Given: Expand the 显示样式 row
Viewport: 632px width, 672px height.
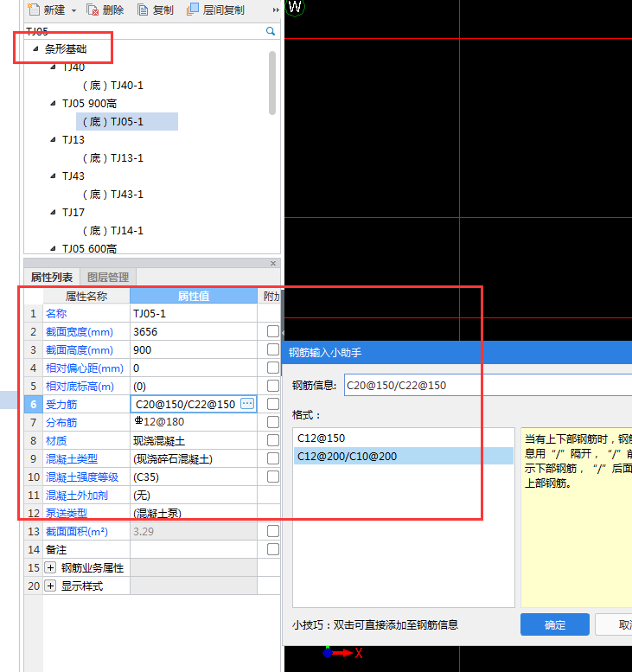Looking at the screenshot, I should coord(50,586).
